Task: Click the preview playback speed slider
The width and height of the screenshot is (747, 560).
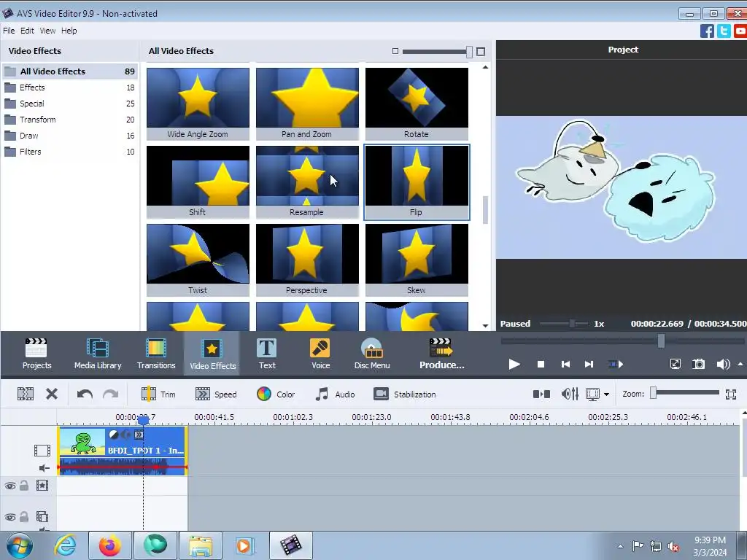Action: (x=564, y=324)
